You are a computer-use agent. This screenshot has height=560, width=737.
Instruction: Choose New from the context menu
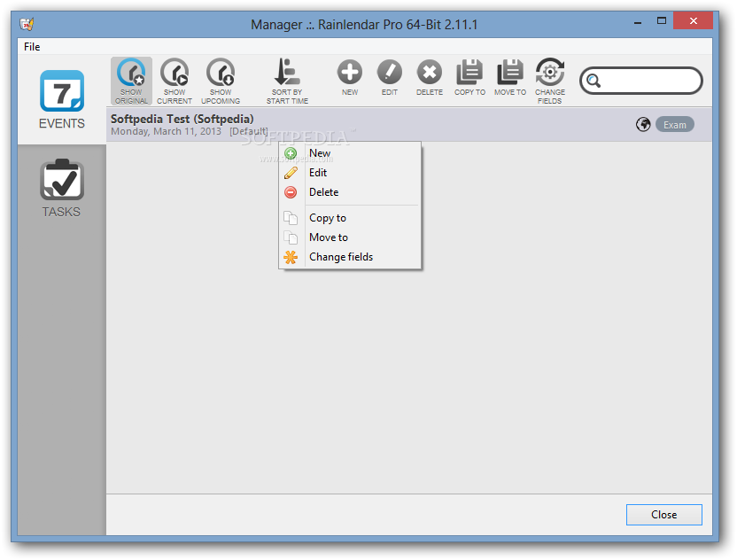[350, 153]
